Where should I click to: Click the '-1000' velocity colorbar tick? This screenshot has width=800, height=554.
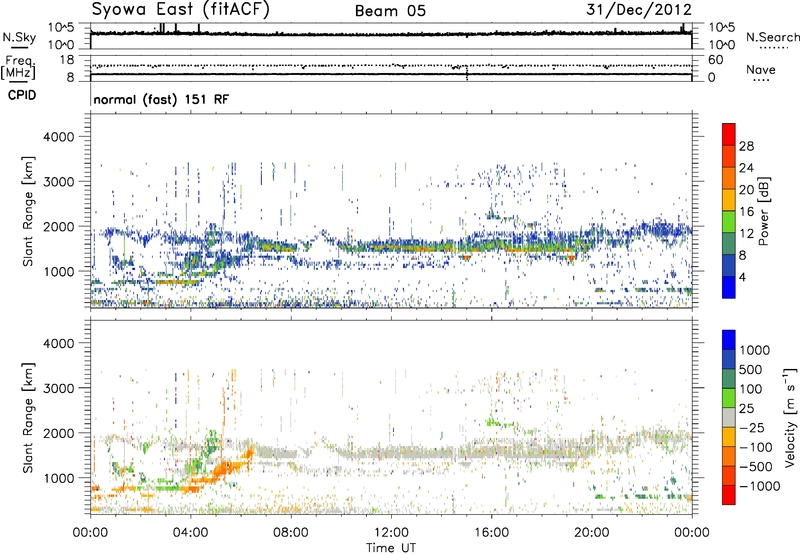pyautogui.click(x=759, y=486)
